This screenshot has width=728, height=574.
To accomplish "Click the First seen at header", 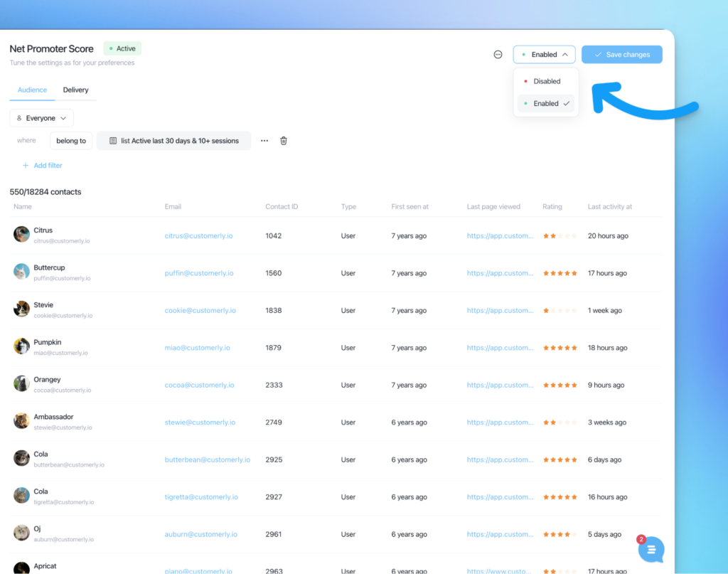I will click(409, 207).
